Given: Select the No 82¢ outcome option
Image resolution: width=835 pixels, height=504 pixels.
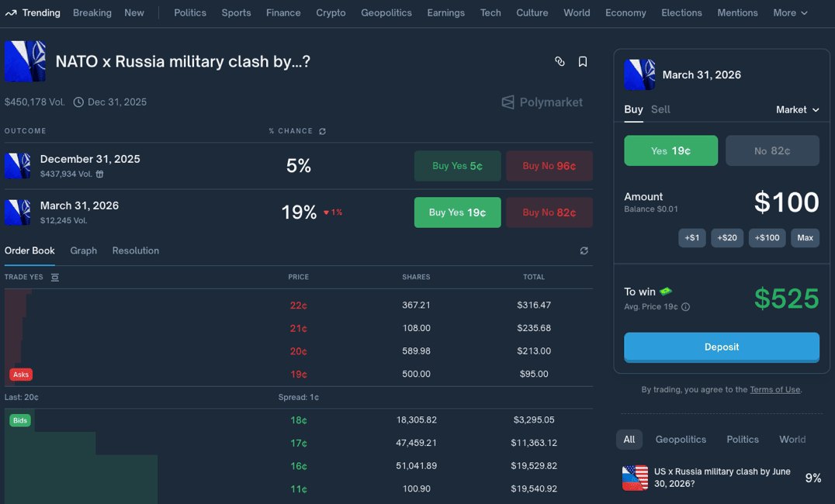Looking at the screenshot, I should [x=772, y=150].
